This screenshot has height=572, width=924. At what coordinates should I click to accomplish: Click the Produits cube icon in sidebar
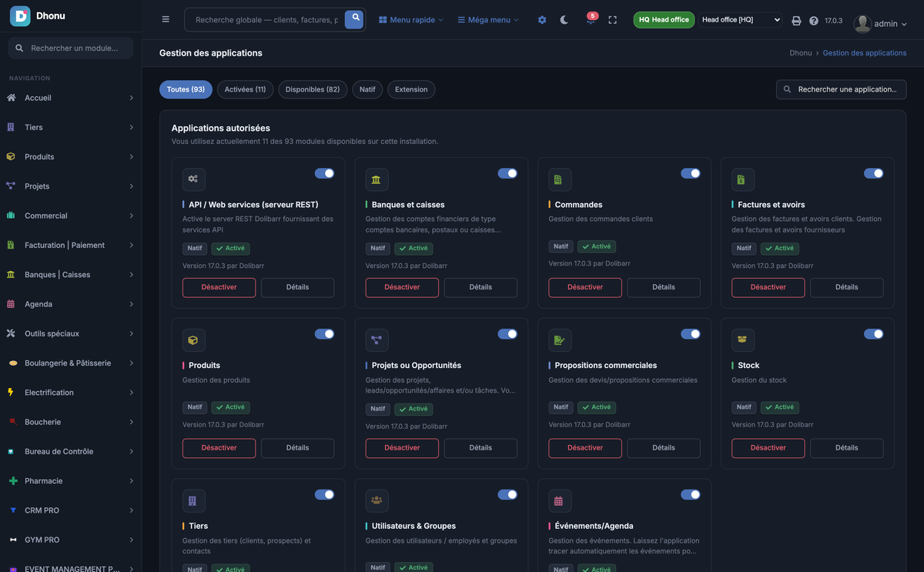tap(11, 156)
